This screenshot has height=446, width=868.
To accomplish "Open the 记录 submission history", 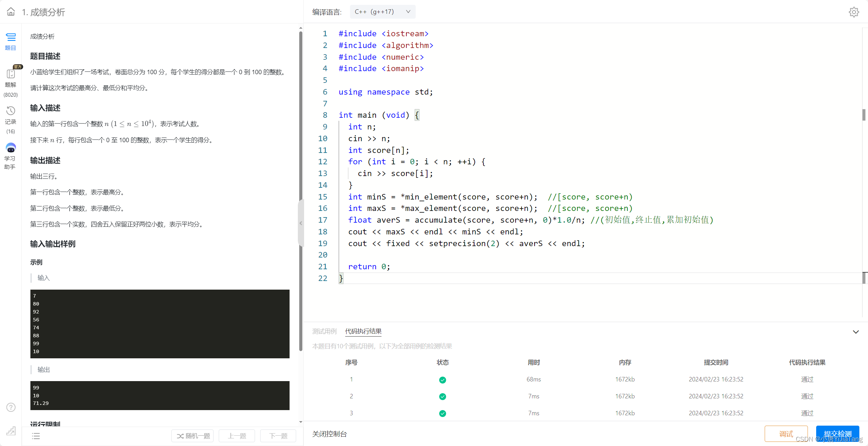I will (x=11, y=120).
